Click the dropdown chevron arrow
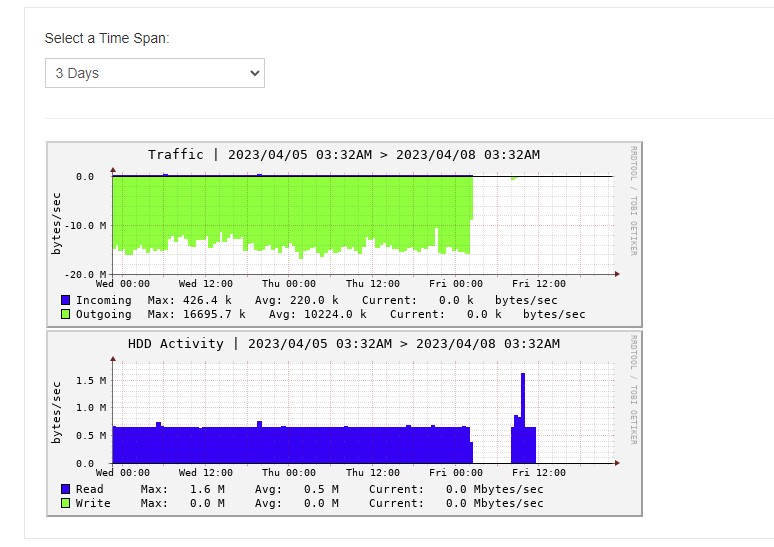The image size is (774, 547). 255,73
